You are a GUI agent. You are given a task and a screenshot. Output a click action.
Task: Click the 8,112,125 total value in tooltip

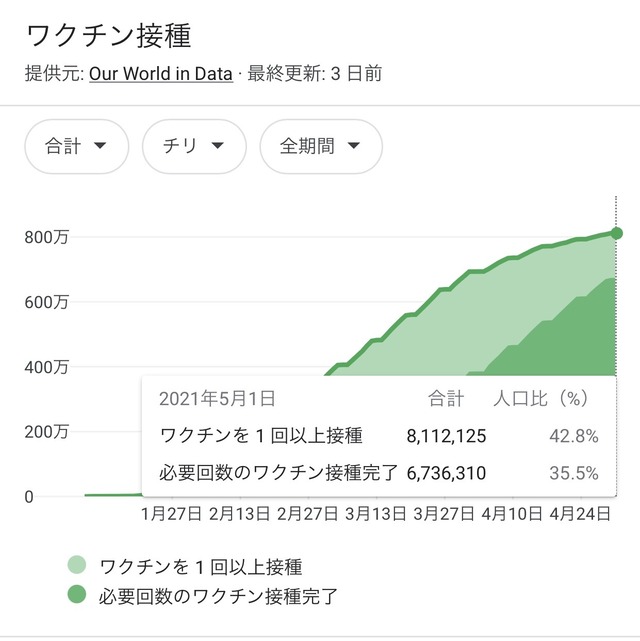446,435
